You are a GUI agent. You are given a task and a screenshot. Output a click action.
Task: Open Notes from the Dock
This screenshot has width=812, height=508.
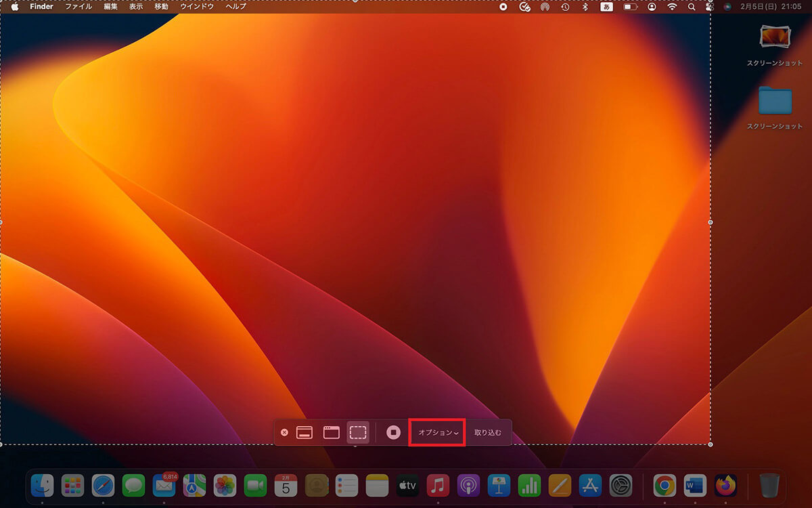[x=377, y=485]
